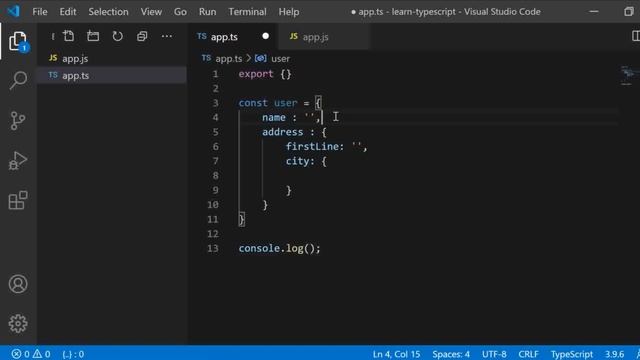The width and height of the screenshot is (640, 360).
Task: Open the View menu
Action: coord(151,12)
